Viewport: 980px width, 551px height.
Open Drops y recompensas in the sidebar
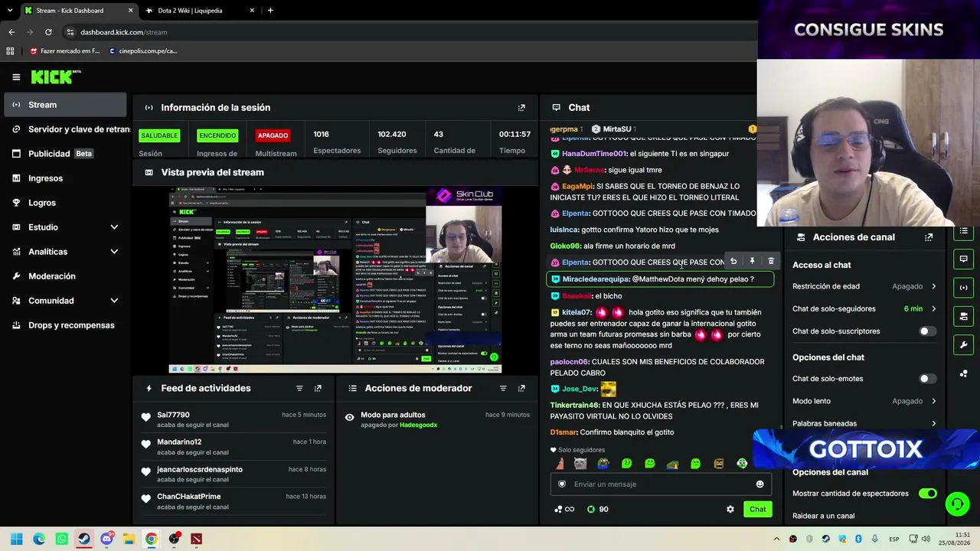click(65, 325)
